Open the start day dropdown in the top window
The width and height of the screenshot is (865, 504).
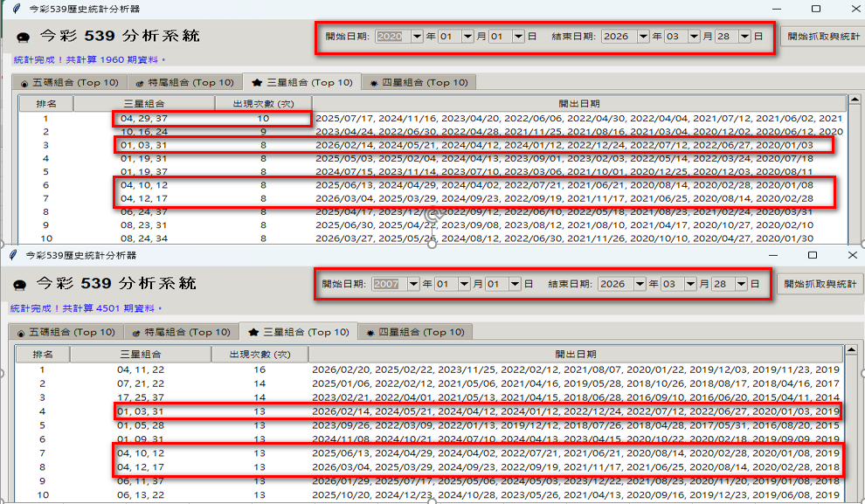(x=518, y=37)
